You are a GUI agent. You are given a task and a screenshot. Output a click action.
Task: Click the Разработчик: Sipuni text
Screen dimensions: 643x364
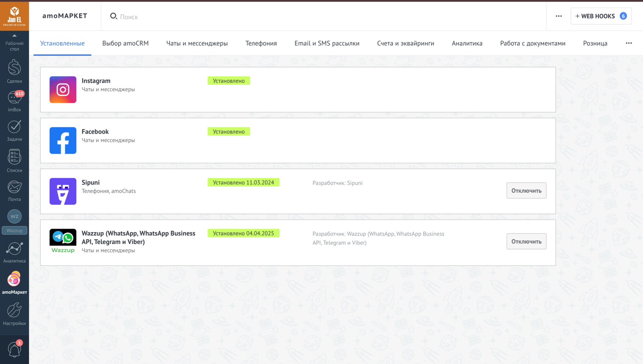[x=338, y=183]
